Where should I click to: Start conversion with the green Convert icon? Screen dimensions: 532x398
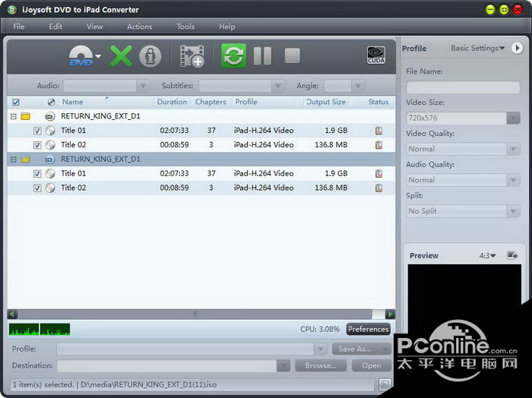[x=233, y=55]
